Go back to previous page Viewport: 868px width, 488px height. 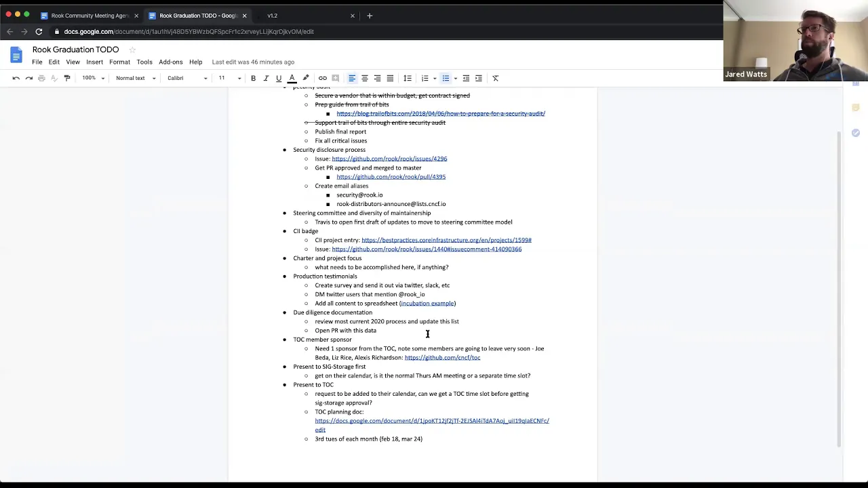pyautogui.click(x=10, y=31)
